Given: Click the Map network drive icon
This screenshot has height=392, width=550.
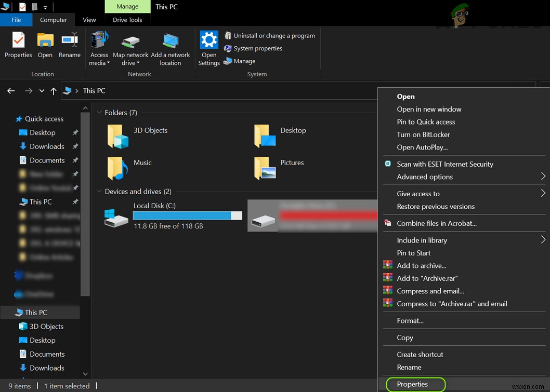Looking at the screenshot, I should [130, 42].
